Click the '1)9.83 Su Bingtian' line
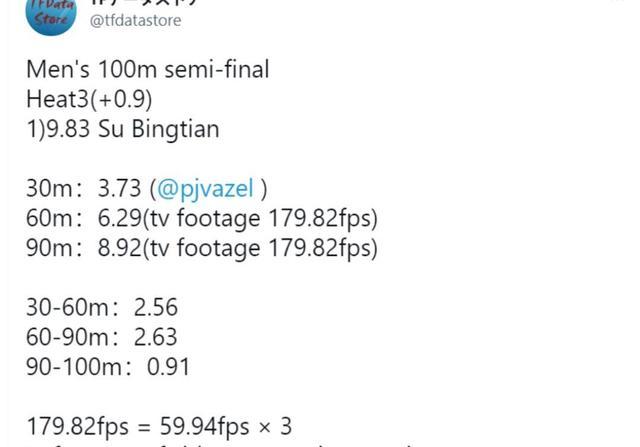 pyautogui.click(x=123, y=129)
